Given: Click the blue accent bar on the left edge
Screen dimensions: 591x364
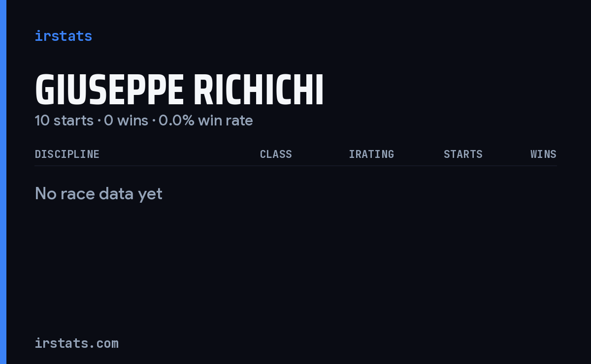Looking at the screenshot, I should [x=3, y=182].
